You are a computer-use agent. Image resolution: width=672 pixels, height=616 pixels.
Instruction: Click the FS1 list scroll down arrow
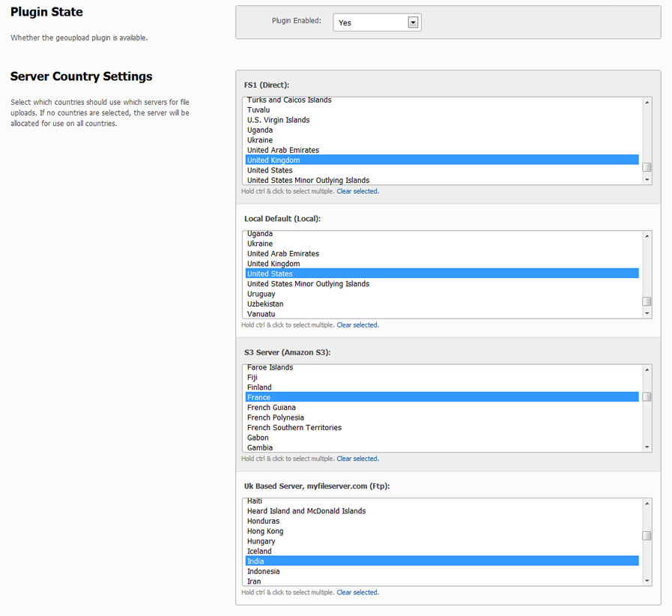click(x=647, y=180)
